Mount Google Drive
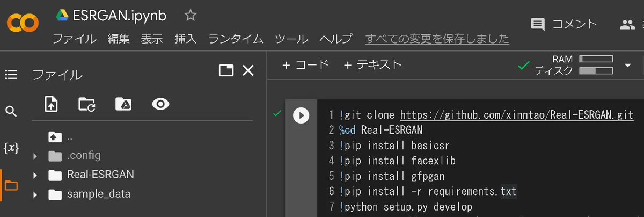This screenshot has height=217, width=644. pos(123,104)
